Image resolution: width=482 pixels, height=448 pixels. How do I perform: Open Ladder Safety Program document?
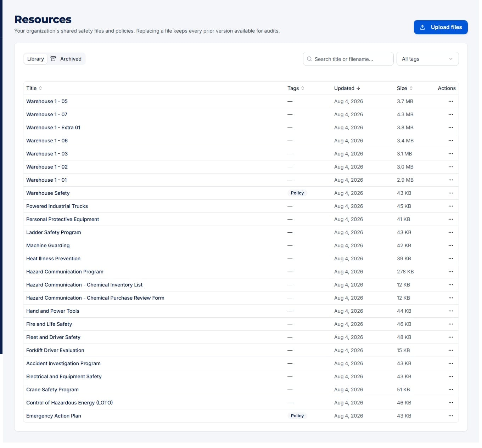click(54, 232)
